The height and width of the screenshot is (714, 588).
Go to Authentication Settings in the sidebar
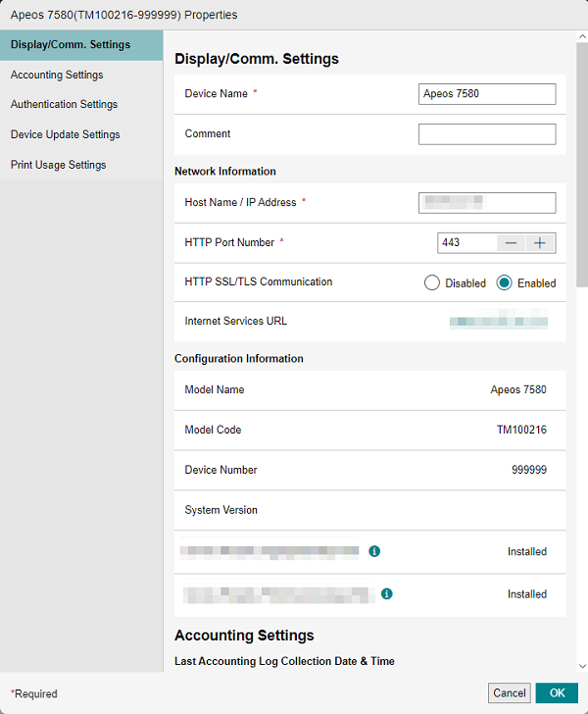click(x=81, y=105)
